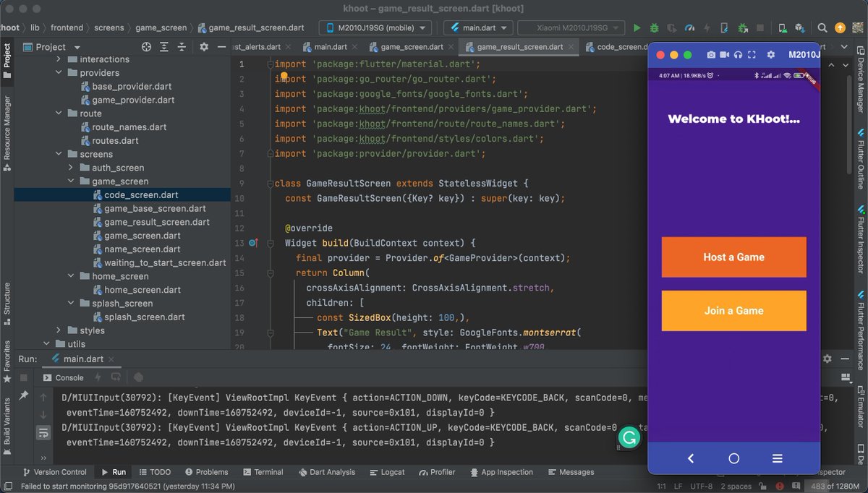Click the memory indicator 483 of 1280M
The width and height of the screenshot is (868, 493).
836,486
